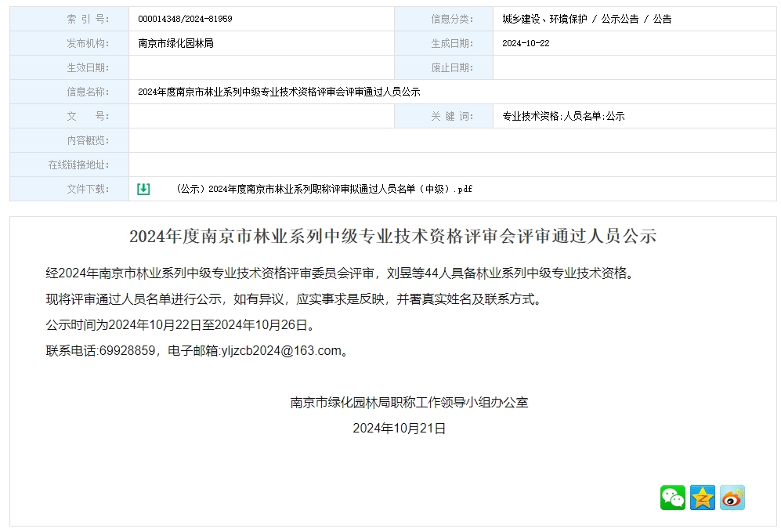Share the page via the WeChat icon
The image size is (781, 532).
(x=672, y=498)
